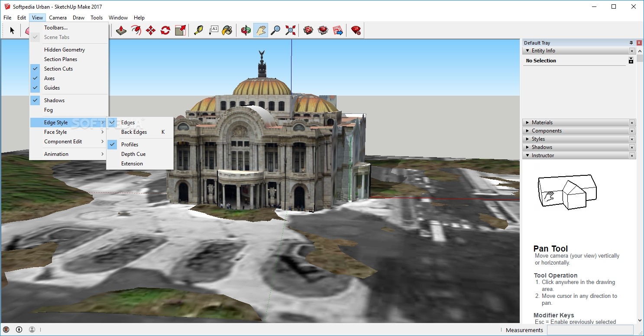The height and width of the screenshot is (336, 644).
Task: Open the Draw menu
Action: [x=78, y=18]
